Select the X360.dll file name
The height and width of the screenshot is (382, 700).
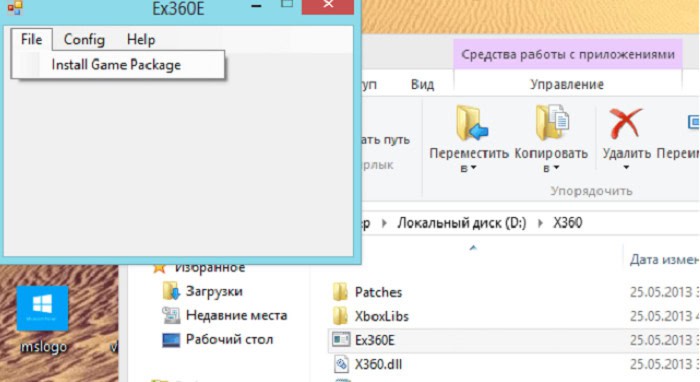[x=378, y=365]
